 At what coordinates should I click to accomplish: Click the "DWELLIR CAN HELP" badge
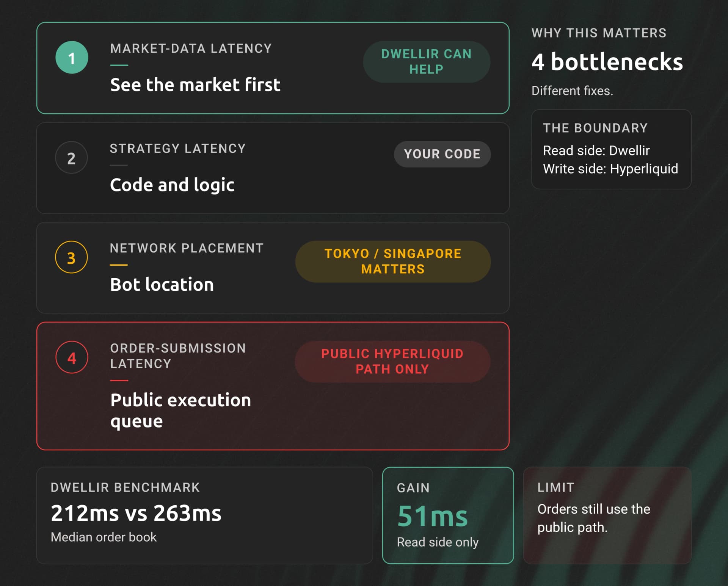click(427, 62)
